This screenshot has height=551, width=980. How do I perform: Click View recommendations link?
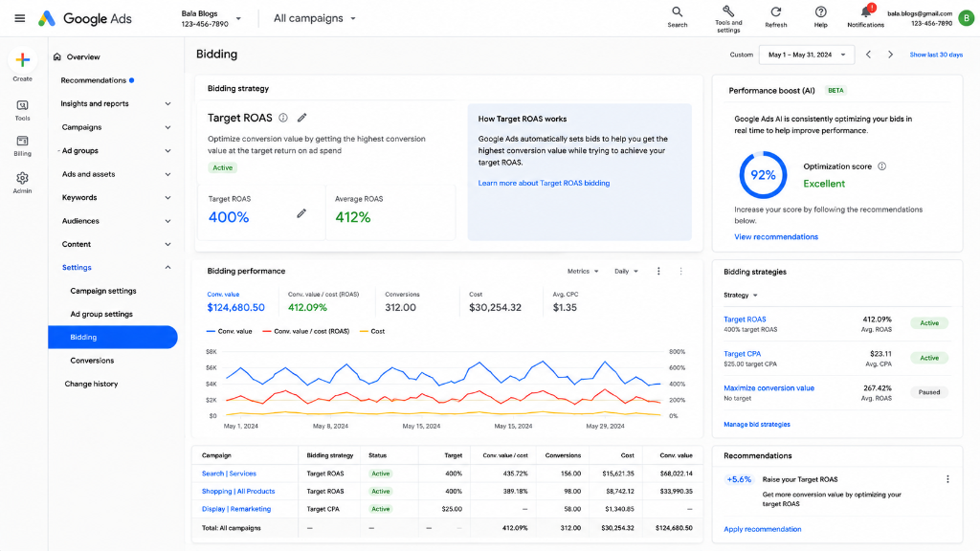tap(775, 237)
